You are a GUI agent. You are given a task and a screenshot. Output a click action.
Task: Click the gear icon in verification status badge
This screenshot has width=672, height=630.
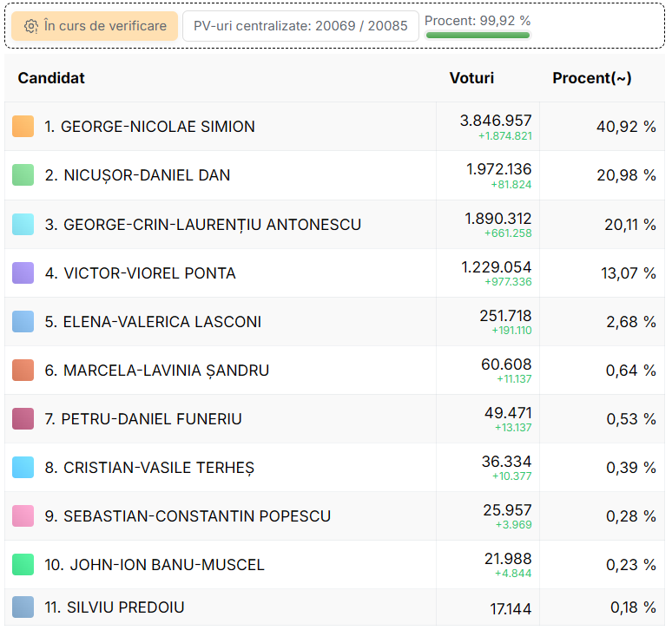(31, 26)
